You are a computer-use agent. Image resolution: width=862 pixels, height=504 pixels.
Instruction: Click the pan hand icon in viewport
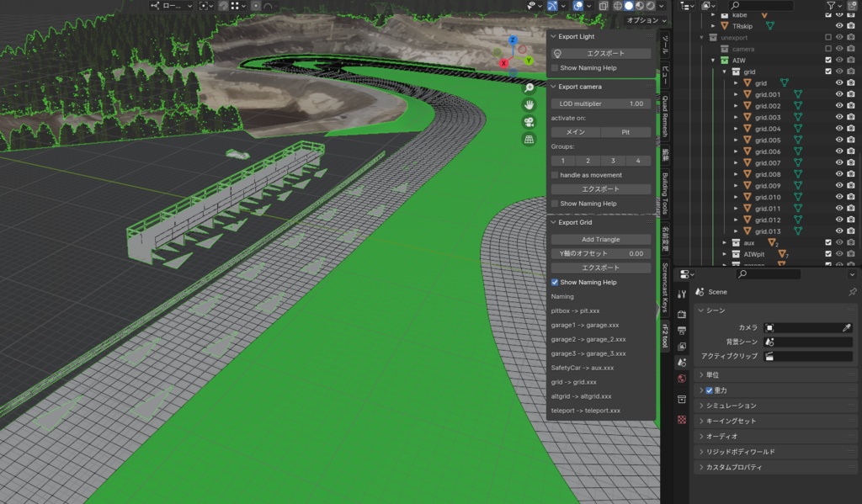click(529, 104)
